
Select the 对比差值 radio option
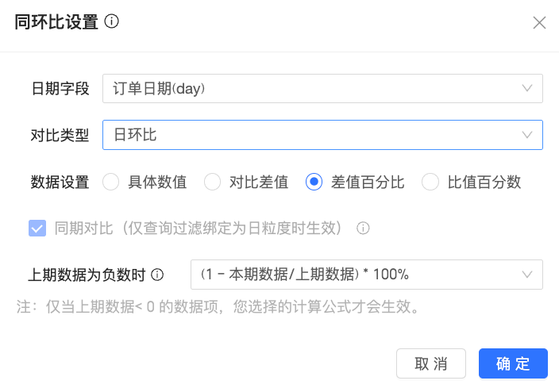tap(213, 183)
